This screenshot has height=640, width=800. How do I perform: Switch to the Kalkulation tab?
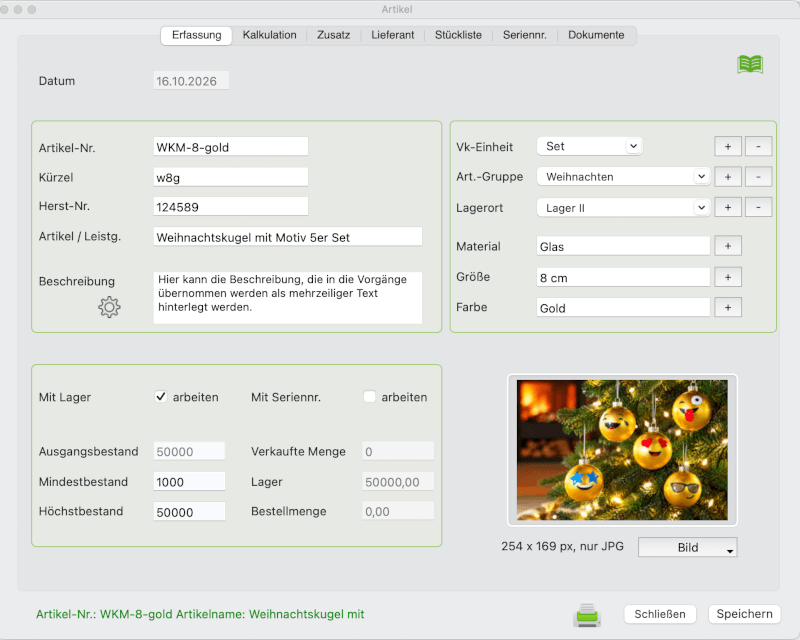pos(269,35)
